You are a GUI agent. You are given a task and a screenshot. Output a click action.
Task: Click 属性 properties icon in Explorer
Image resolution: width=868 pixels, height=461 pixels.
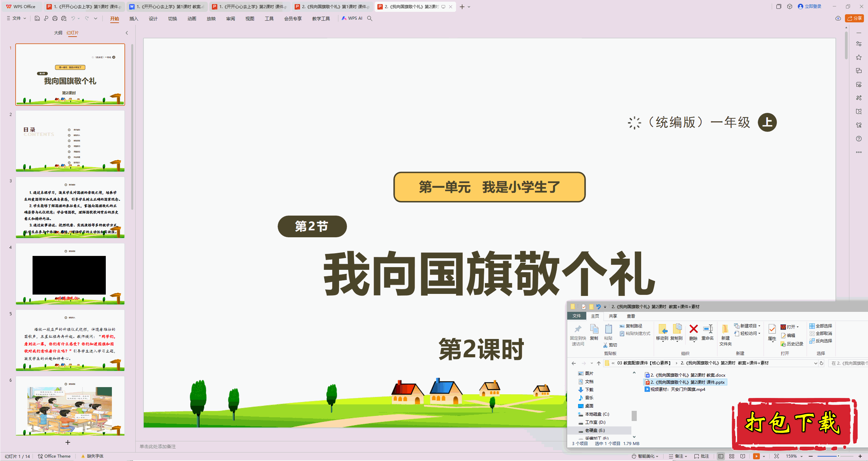point(772,333)
